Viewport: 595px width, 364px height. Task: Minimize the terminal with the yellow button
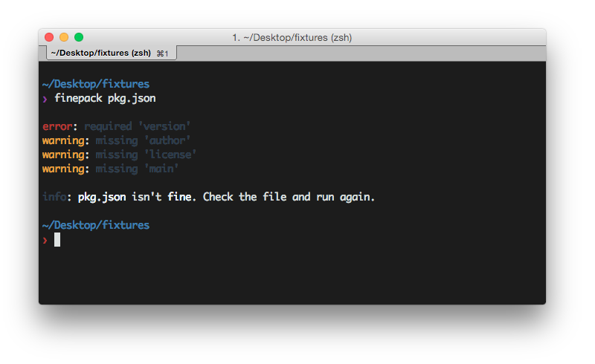pos(64,37)
